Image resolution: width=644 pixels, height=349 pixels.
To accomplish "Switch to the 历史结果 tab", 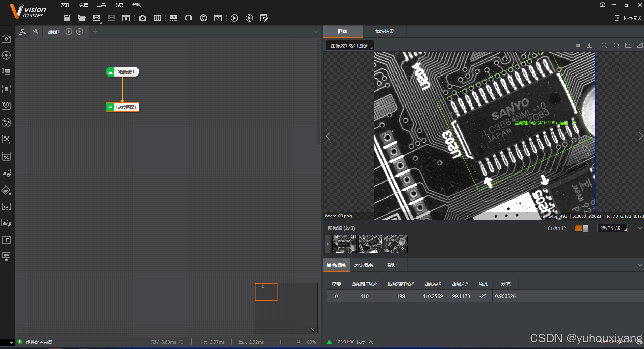I will point(363,265).
